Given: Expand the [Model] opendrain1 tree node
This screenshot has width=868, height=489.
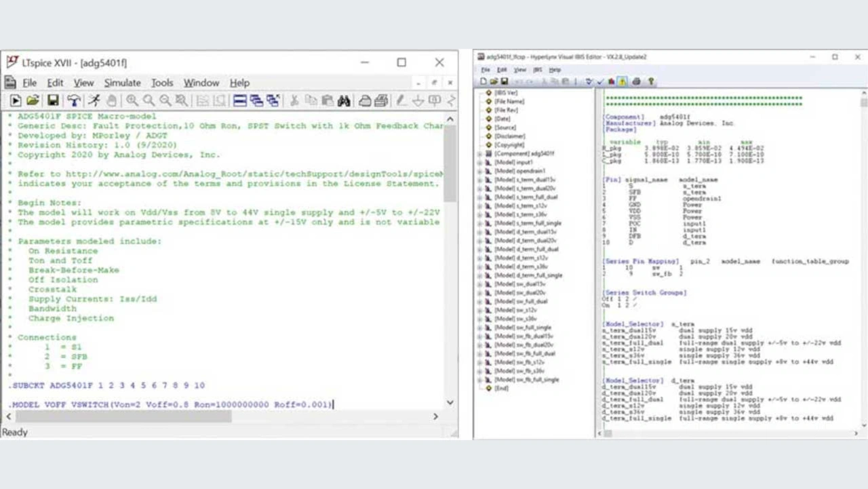Looking at the screenshot, I should pos(479,172).
